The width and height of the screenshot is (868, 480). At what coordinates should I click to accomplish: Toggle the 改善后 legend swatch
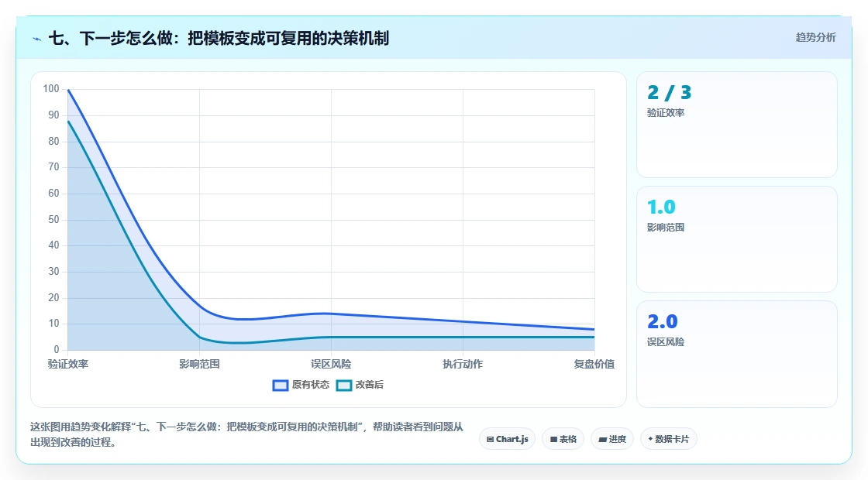[x=344, y=385]
